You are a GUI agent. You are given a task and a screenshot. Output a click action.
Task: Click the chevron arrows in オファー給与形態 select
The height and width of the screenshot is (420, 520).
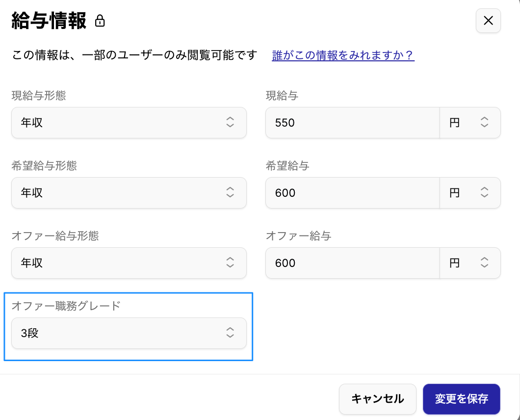coord(230,263)
